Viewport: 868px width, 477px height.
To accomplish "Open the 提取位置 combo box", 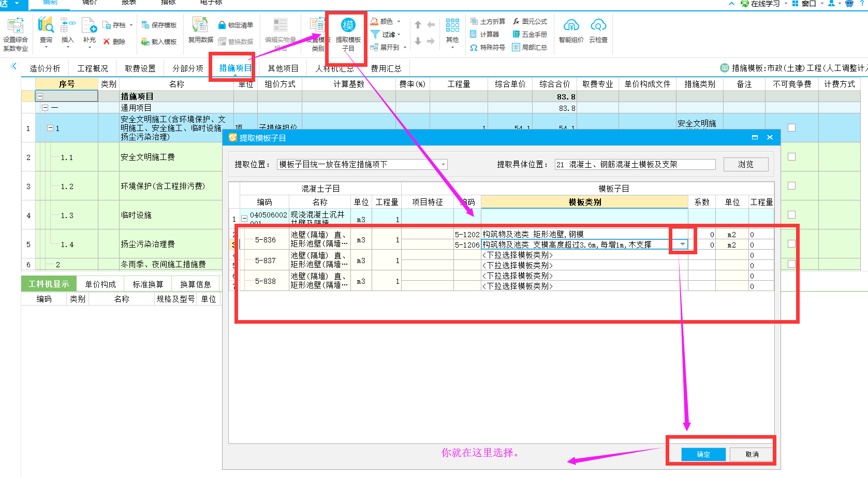I will [x=362, y=164].
